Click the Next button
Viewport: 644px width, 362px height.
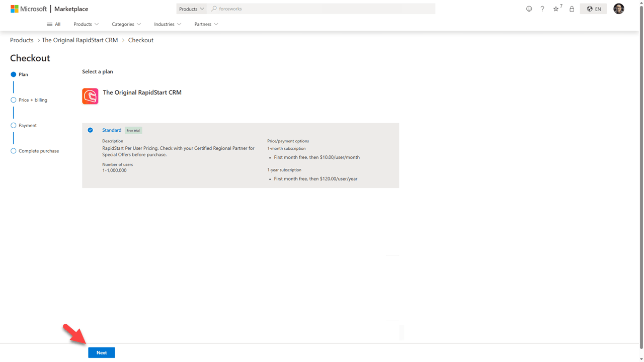click(102, 352)
